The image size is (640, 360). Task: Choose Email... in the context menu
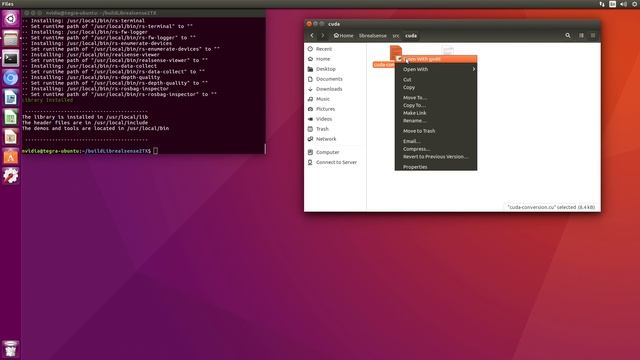436,141
